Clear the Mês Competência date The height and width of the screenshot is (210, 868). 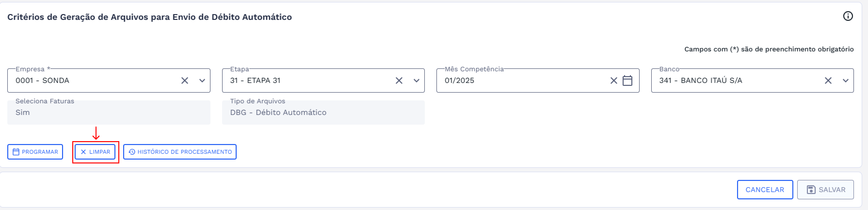click(614, 81)
